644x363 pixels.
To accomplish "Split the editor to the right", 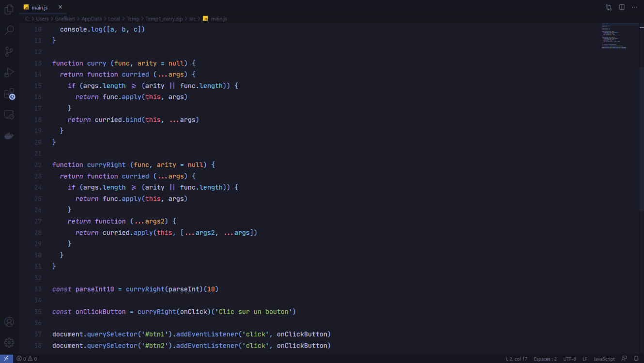I will pyautogui.click(x=622, y=7).
